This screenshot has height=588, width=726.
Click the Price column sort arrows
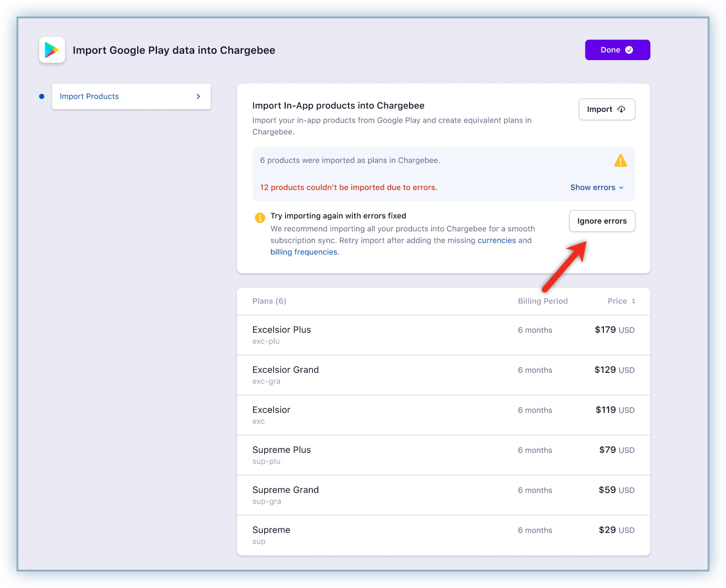633,301
